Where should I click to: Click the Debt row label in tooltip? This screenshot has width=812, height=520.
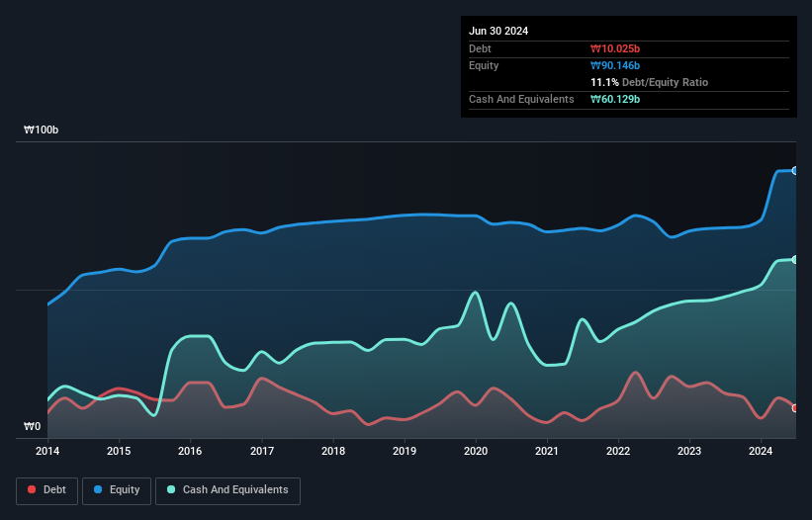(x=480, y=48)
